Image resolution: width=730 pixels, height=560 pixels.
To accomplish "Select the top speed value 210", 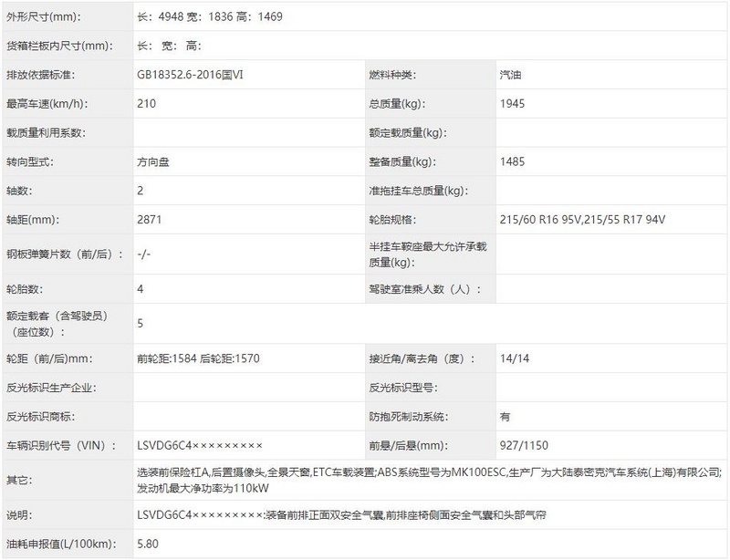I will [x=146, y=104].
